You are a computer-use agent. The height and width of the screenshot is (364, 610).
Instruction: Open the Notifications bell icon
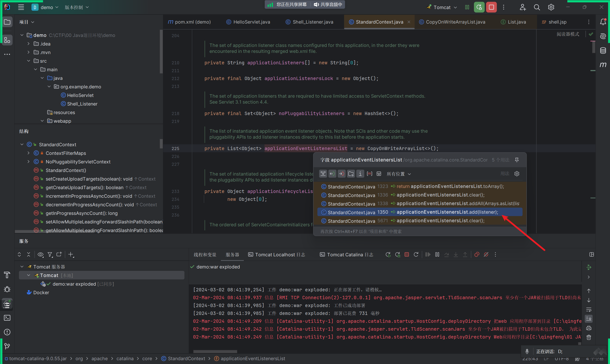(603, 22)
